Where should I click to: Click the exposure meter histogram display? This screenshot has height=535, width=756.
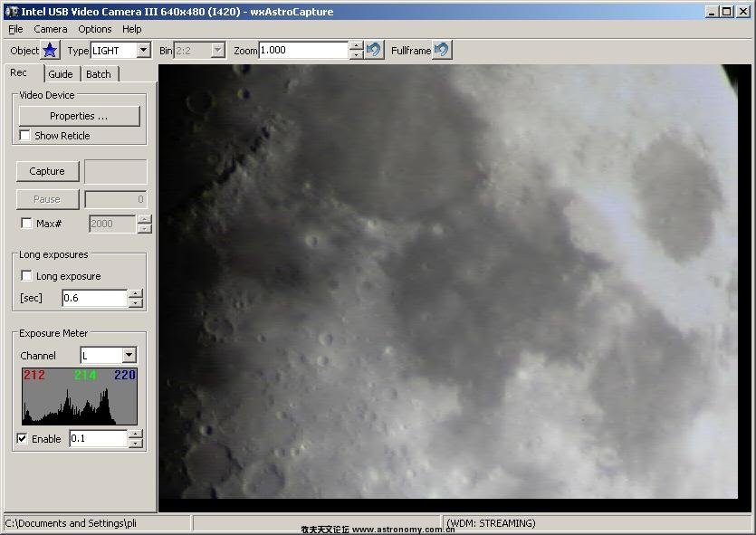pyautogui.click(x=79, y=396)
